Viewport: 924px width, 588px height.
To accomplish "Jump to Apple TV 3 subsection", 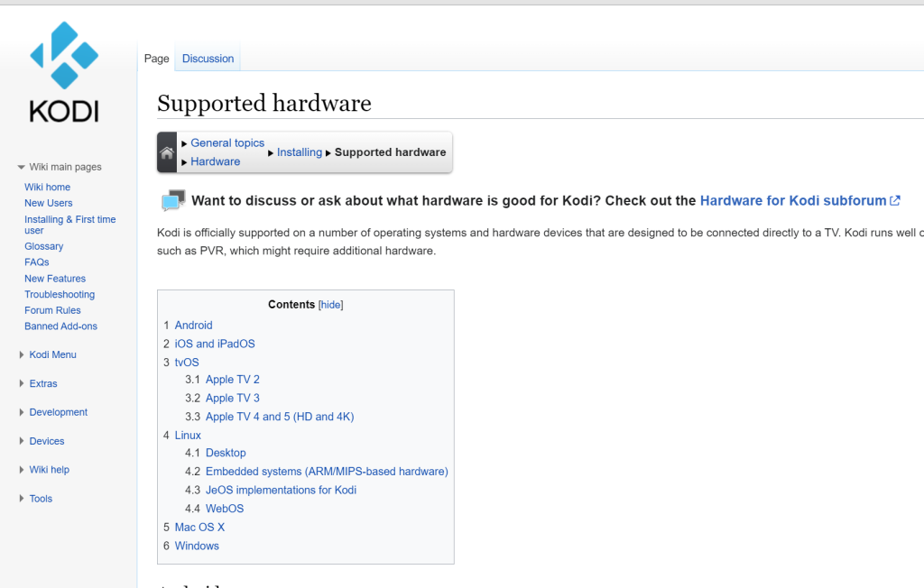I will pyautogui.click(x=232, y=399).
